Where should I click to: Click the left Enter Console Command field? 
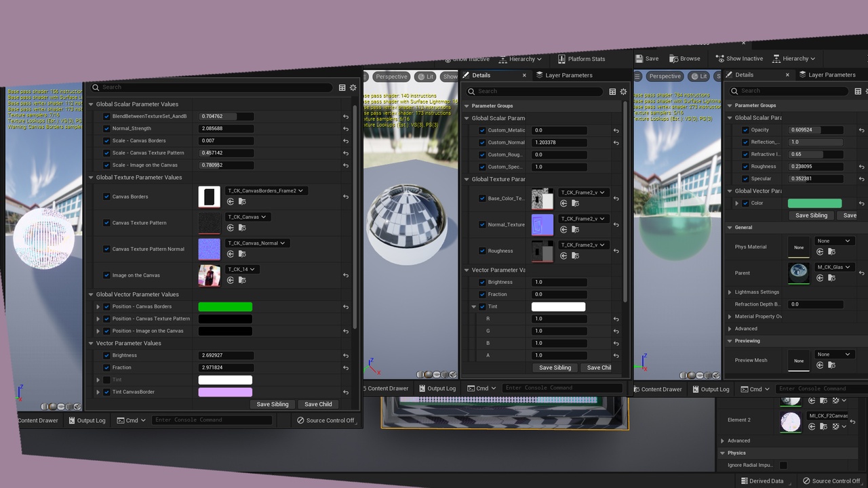click(x=212, y=420)
